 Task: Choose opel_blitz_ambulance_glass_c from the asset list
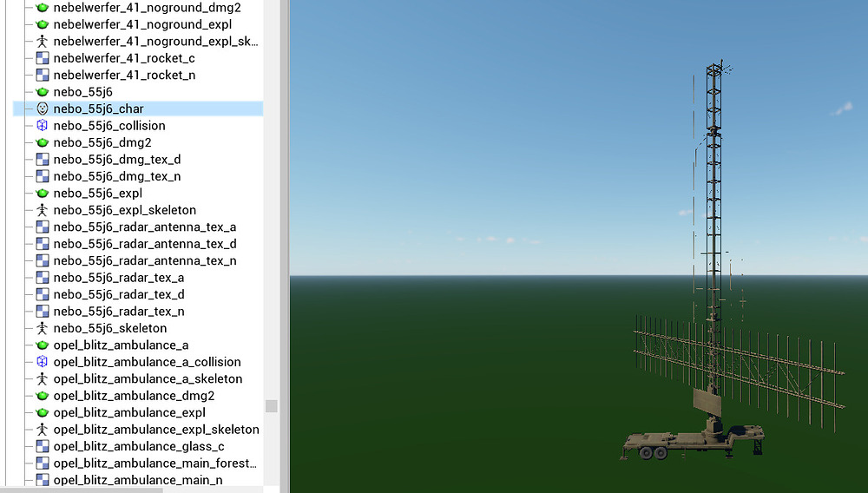[x=139, y=446]
